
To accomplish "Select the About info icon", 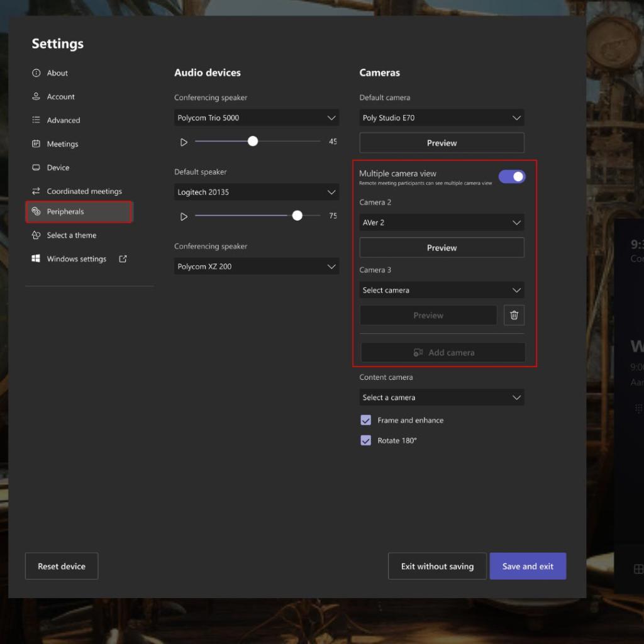I will (37, 73).
